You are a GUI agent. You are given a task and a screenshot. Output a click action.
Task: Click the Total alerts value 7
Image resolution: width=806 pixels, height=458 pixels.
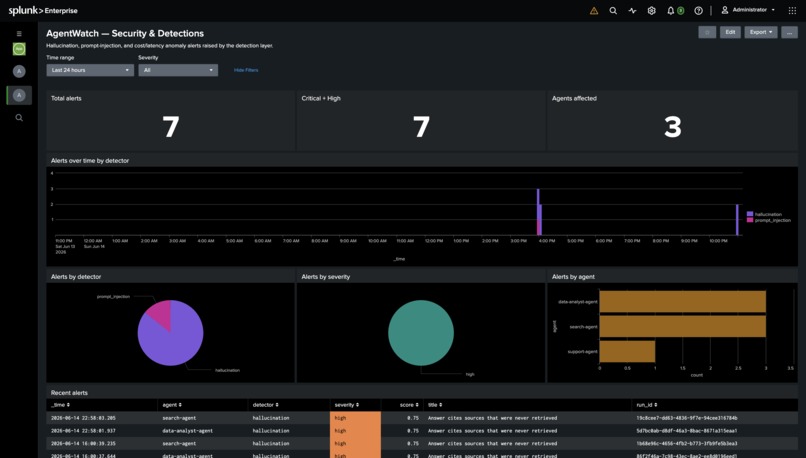(171, 126)
